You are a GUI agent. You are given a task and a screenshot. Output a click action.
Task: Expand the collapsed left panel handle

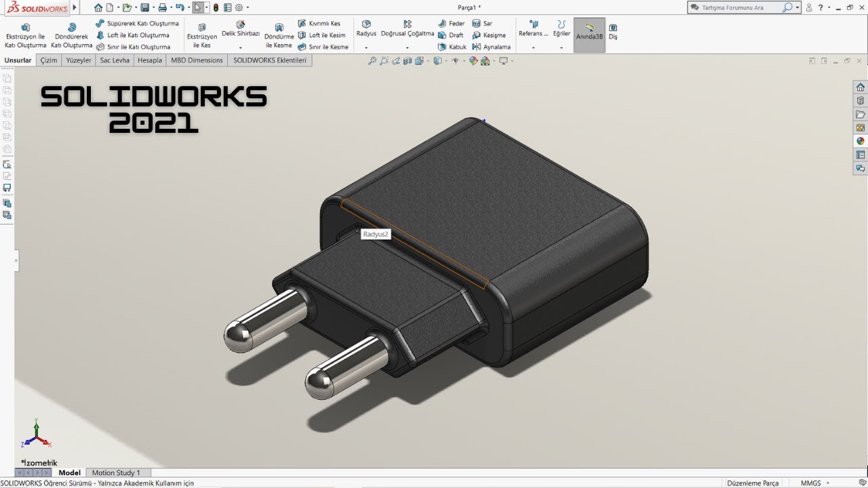point(16,260)
